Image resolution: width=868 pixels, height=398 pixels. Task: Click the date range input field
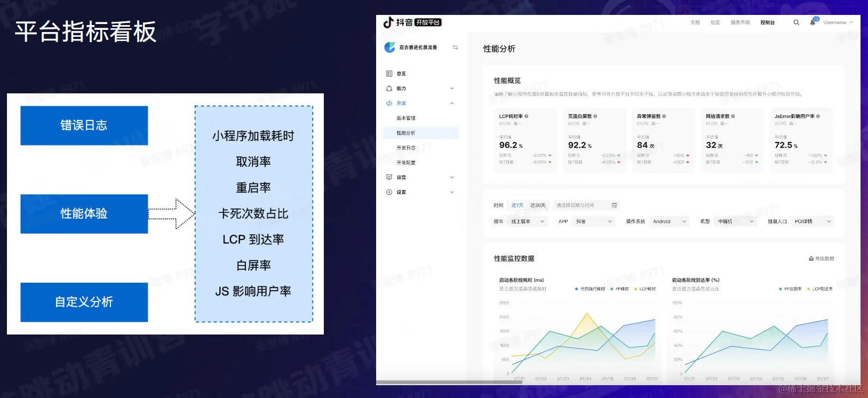(x=585, y=205)
